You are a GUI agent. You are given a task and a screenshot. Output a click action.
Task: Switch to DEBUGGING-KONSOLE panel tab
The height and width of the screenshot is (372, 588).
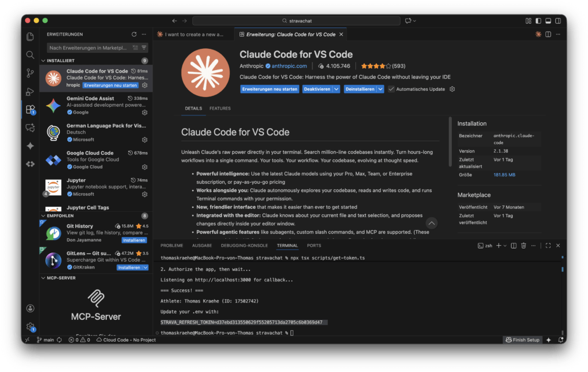pyautogui.click(x=245, y=246)
